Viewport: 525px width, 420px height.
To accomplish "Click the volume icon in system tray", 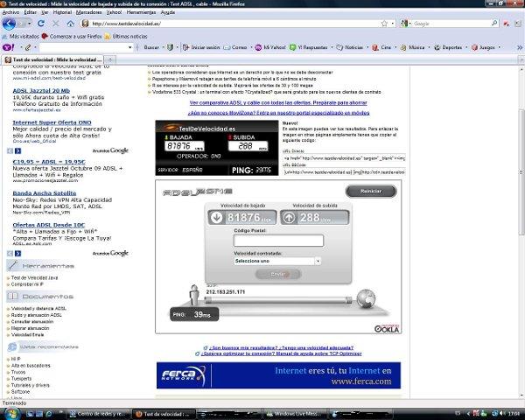I will point(501,414).
